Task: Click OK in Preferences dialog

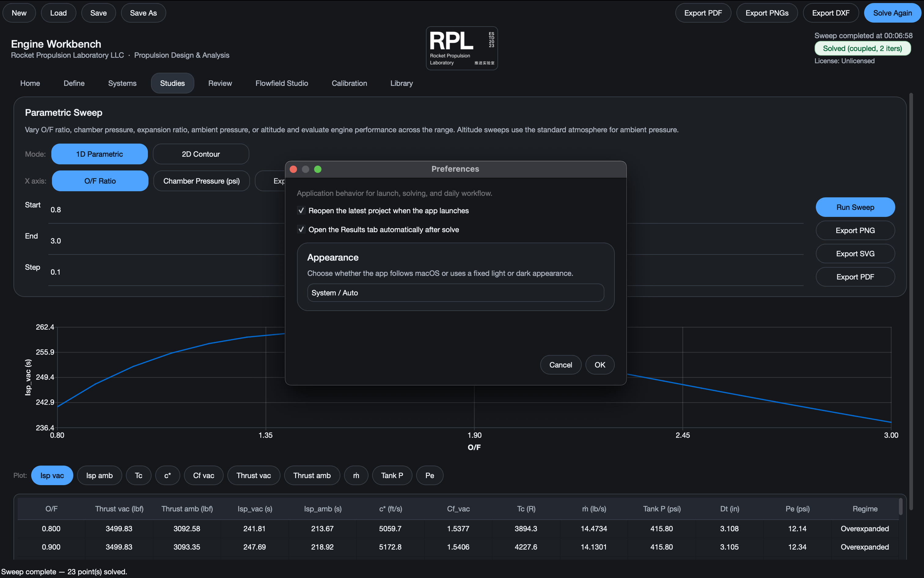Action: pos(600,365)
